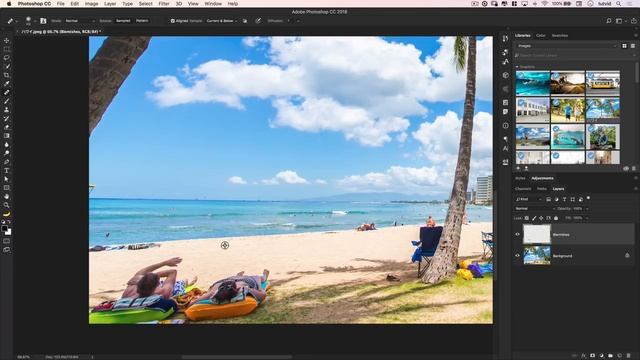Viewport: 640px width, 360px height.
Task: Collapse the Graphics section in Libraries
Action: 518,67
